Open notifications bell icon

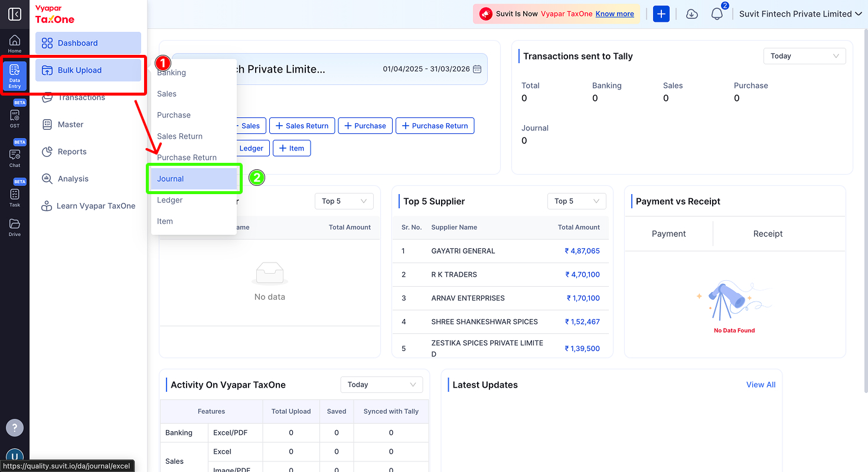coord(717,14)
